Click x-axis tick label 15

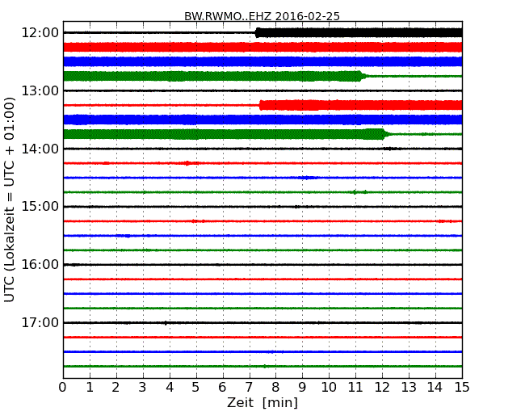point(462,388)
